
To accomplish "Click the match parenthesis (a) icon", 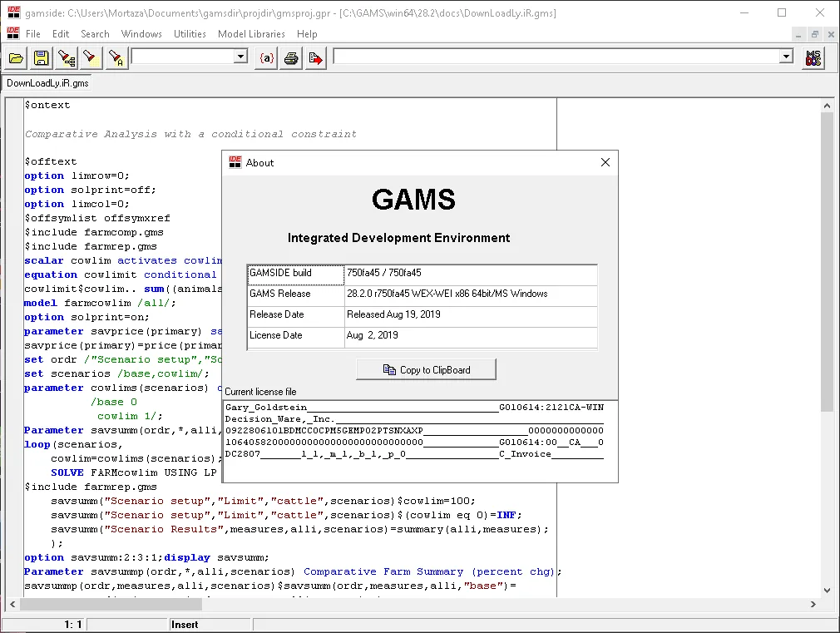I will coord(266,58).
